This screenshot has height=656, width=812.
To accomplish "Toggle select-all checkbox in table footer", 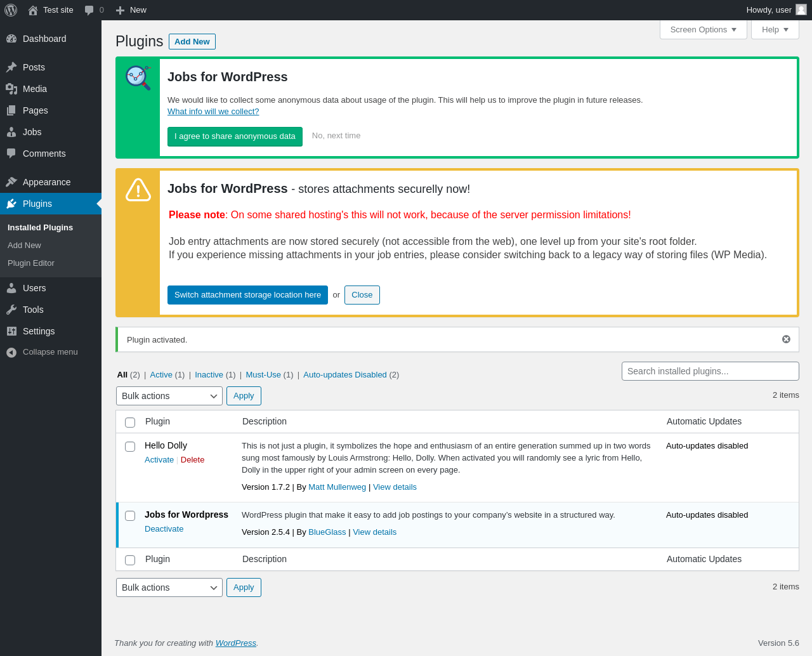I will tap(130, 560).
